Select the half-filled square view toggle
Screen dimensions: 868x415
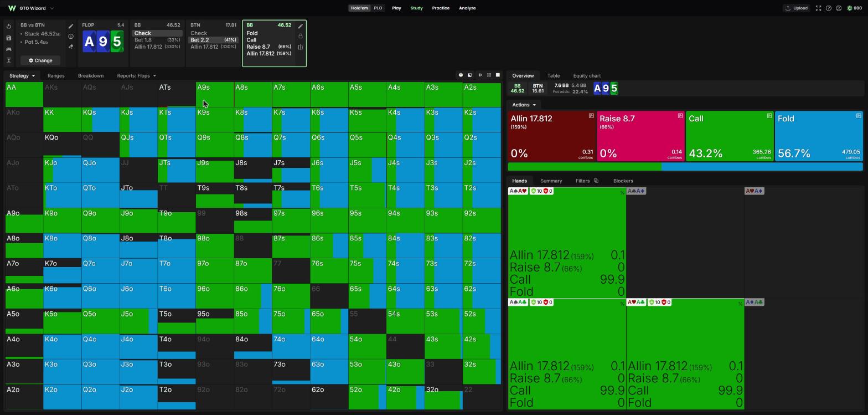470,75
